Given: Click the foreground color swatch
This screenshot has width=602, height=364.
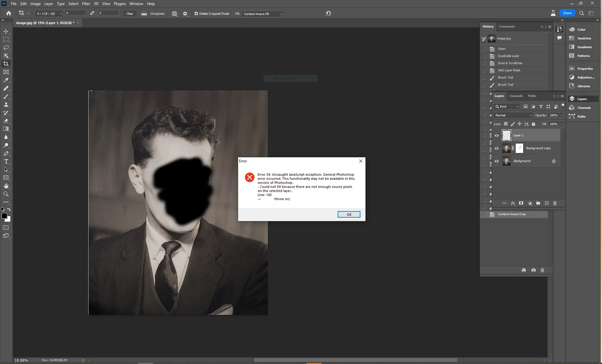Looking at the screenshot, I should point(4,216).
